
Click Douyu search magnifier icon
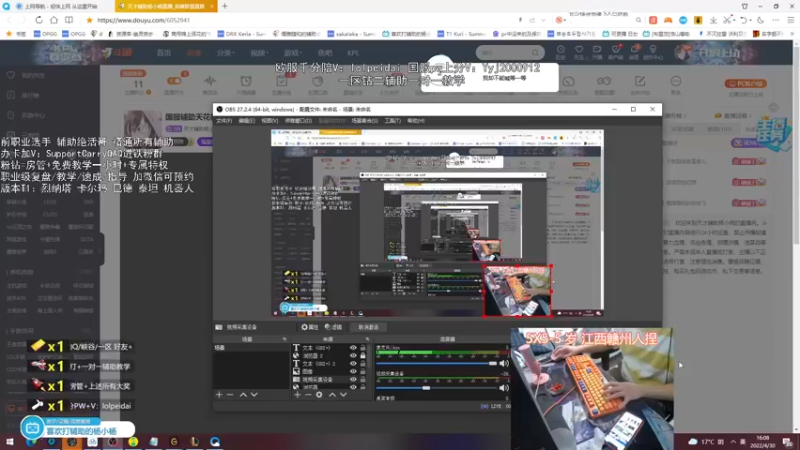[535, 53]
